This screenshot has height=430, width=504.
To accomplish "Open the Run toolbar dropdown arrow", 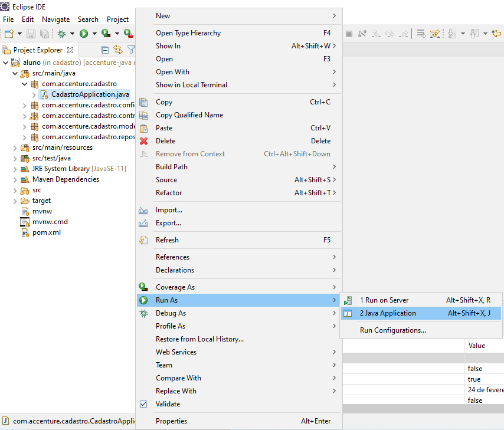I will pyautogui.click(x=94, y=34).
